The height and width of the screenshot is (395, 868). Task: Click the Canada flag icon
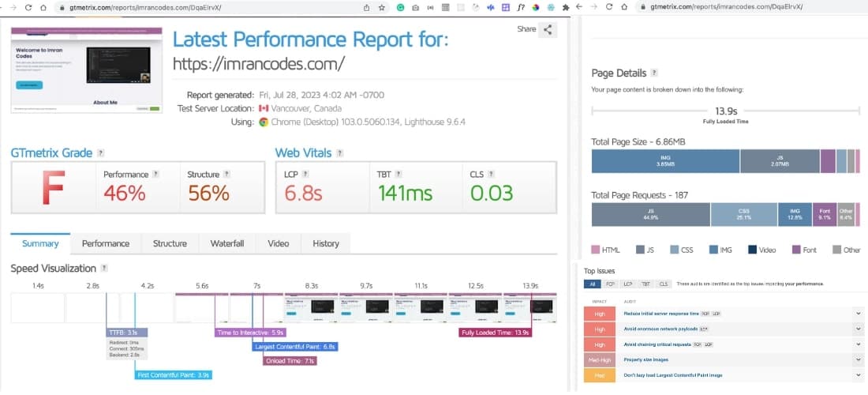(264, 108)
